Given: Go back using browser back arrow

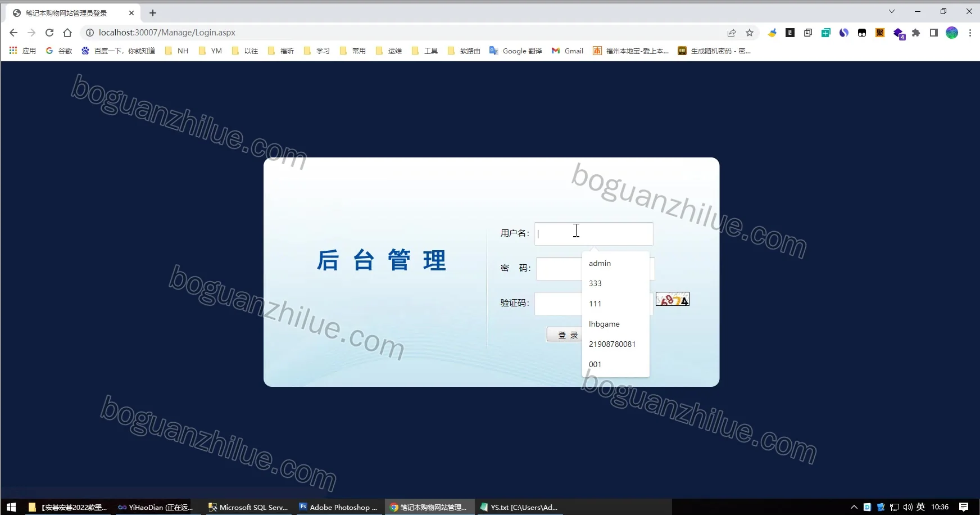Looking at the screenshot, I should [13, 33].
